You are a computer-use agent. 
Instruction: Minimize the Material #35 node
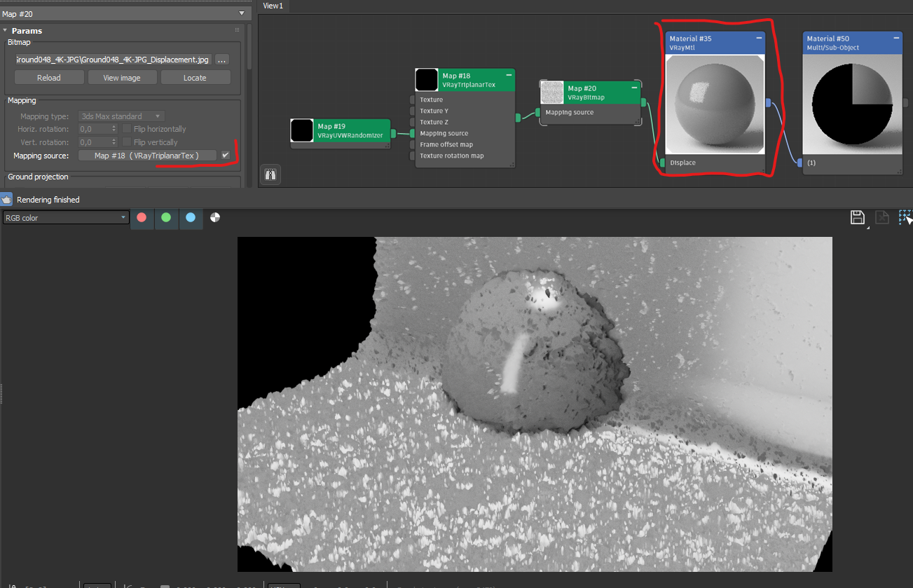click(758, 38)
